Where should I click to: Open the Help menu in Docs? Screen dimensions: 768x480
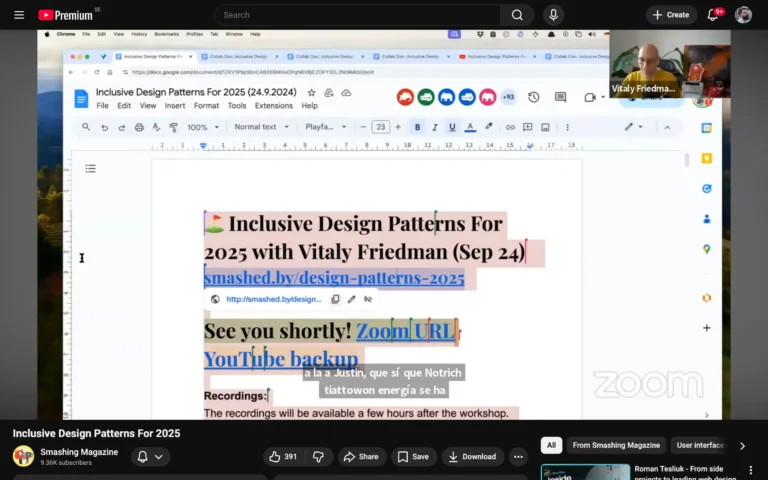point(309,105)
